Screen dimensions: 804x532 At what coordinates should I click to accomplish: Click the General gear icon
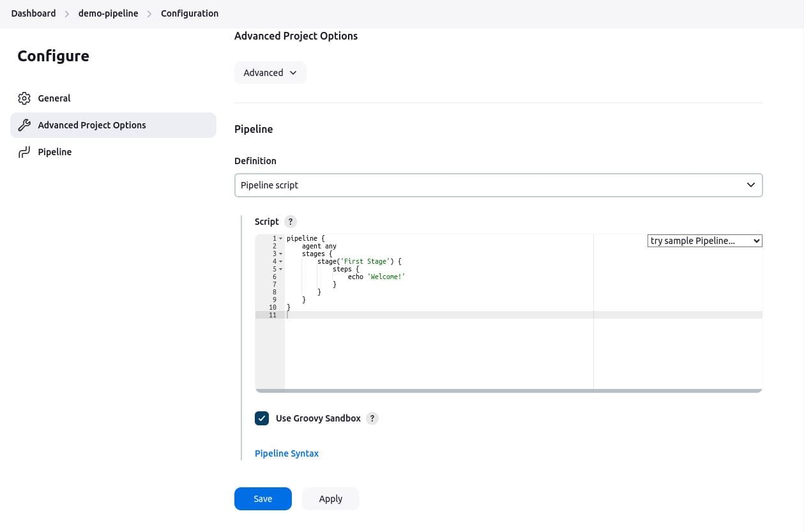click(x=24, y=98)
